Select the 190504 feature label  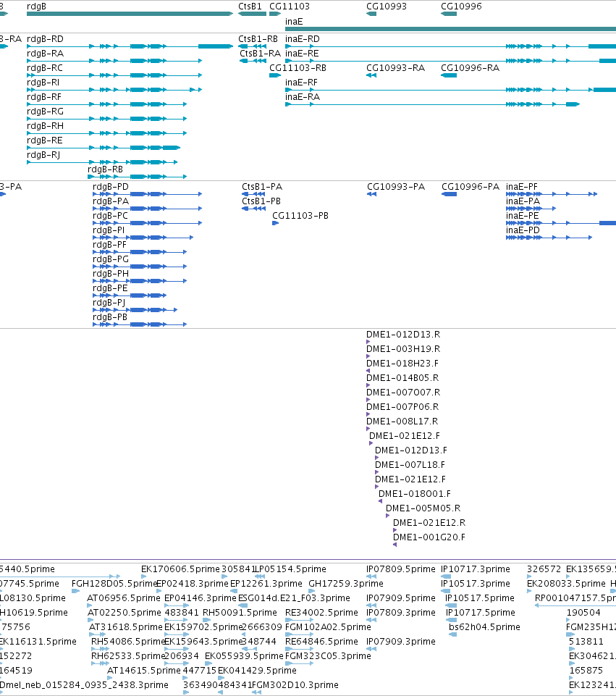583,613
